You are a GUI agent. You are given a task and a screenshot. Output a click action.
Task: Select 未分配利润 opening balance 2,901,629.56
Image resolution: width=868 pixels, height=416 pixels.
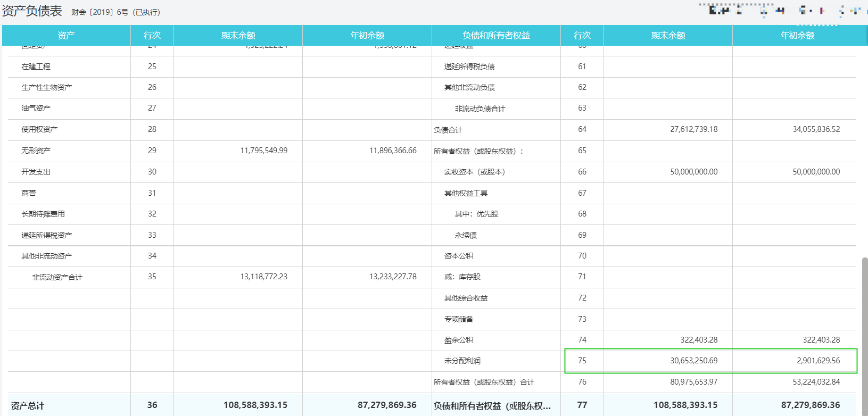pos(818,361)
